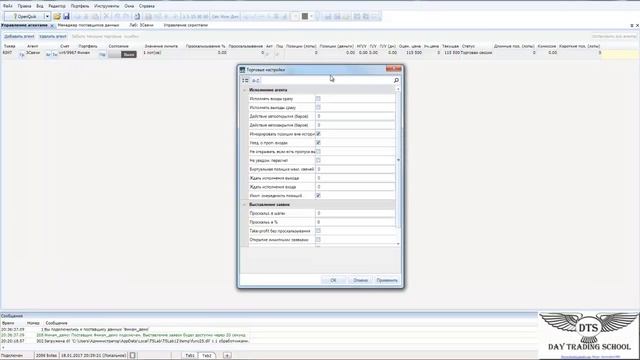The image size is (640, 360).
Task: Click Применить in trading settings dialog
Action: click(x=387, y=280)
